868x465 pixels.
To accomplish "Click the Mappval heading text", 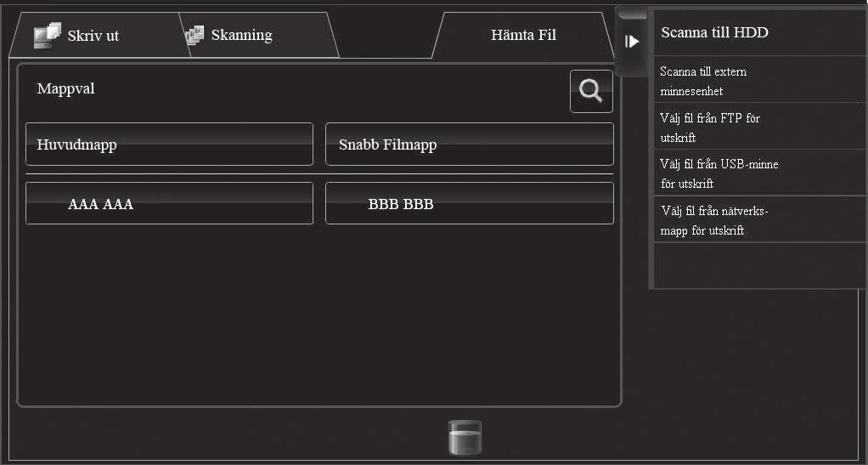I will point(66,88).
